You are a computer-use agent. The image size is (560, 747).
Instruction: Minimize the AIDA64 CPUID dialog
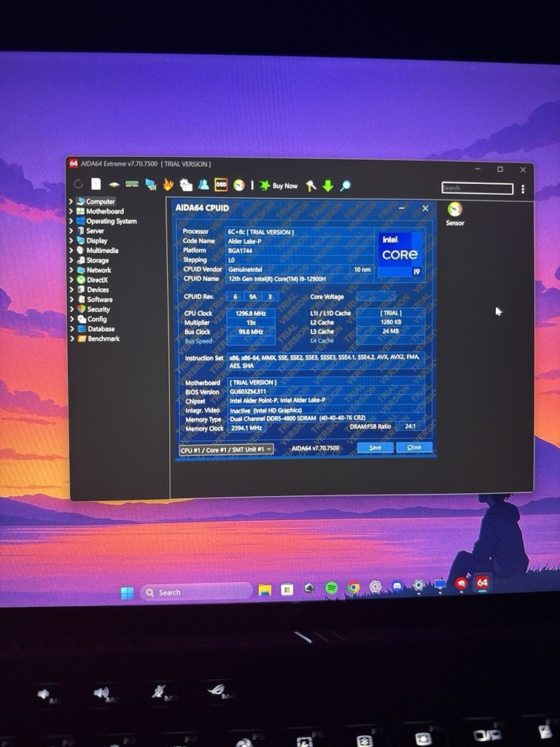(402, 208)
